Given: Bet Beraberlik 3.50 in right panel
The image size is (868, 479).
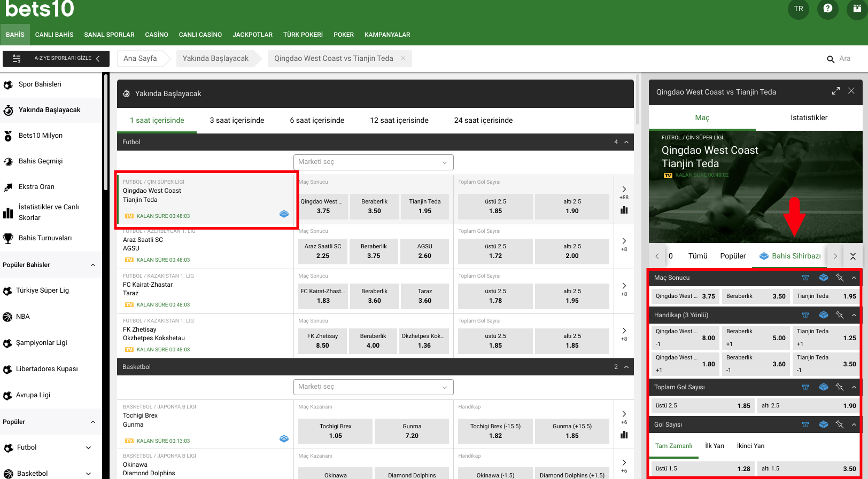Looking at the screenshot, I should [756, 296].
